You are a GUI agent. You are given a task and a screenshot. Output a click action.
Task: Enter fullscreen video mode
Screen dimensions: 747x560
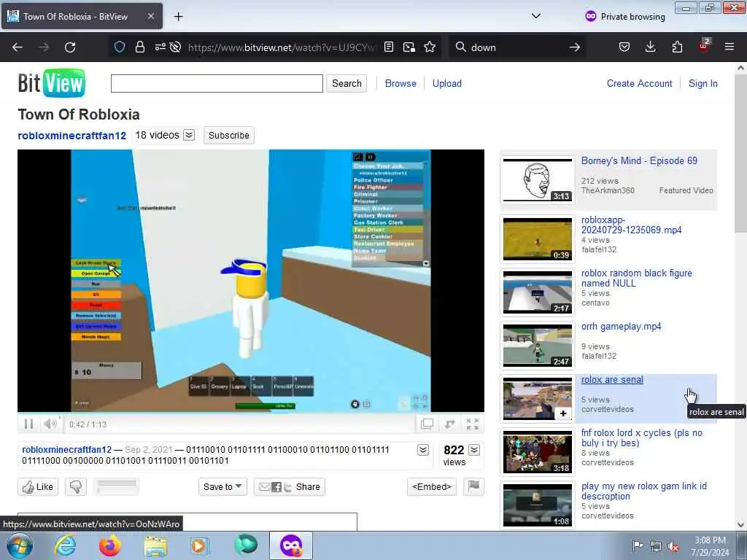473,424
